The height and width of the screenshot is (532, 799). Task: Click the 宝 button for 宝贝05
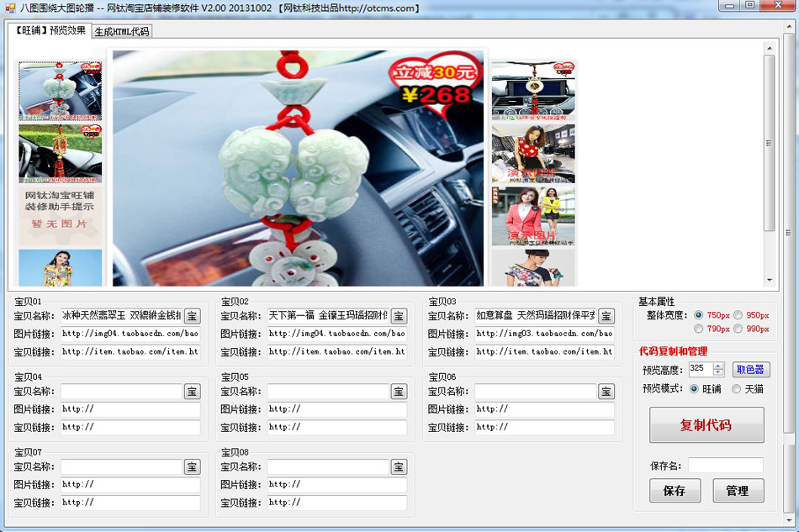tap(399, 392)
